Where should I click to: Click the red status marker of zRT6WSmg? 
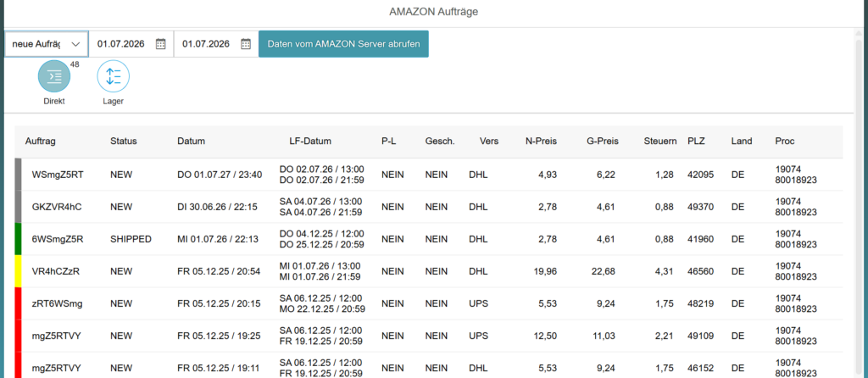[18, 303]
